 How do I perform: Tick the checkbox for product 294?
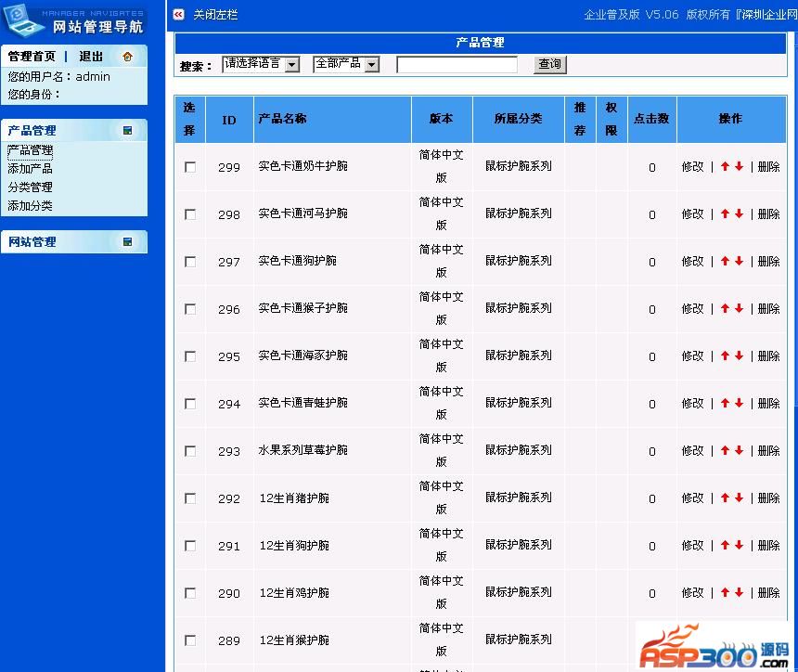point(190,404)
